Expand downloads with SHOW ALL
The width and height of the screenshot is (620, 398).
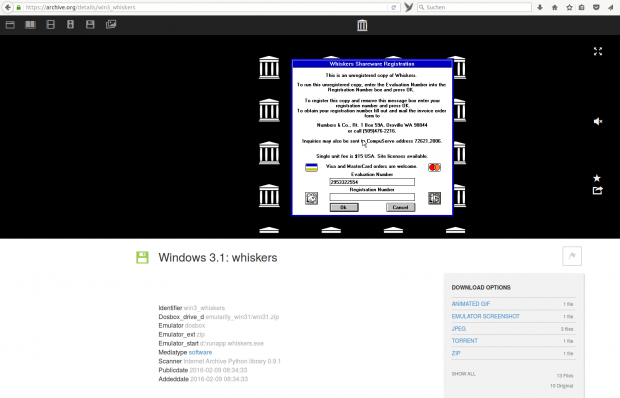(x=463, y=374)
